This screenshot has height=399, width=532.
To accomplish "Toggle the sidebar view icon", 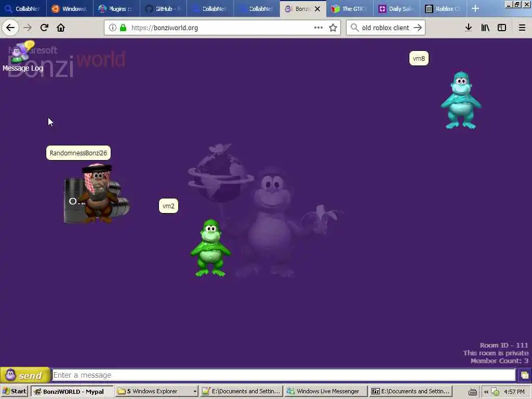I will pyautogui.click(x=502, y=28).
